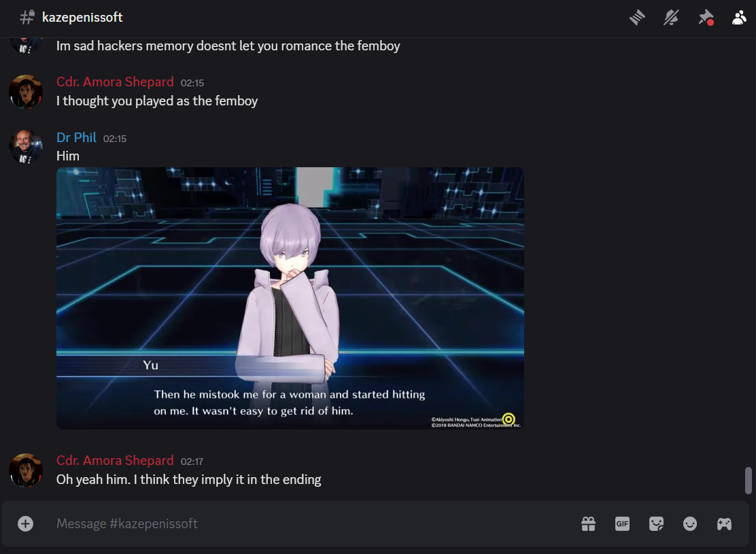Open pinned messages
The image size is (756, 554).
click(x=706, y=18)
